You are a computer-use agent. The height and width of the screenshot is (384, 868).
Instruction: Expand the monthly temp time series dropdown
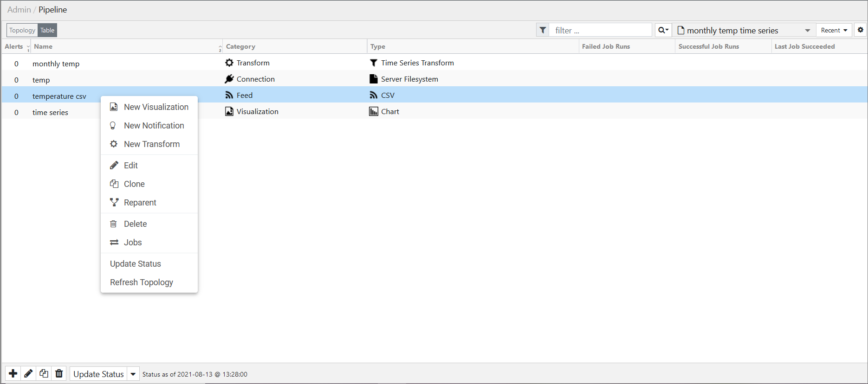pos(808,31)
